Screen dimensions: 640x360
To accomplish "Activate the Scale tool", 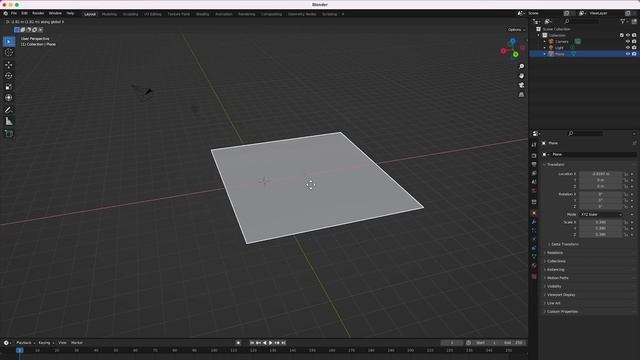I will 9,87.
